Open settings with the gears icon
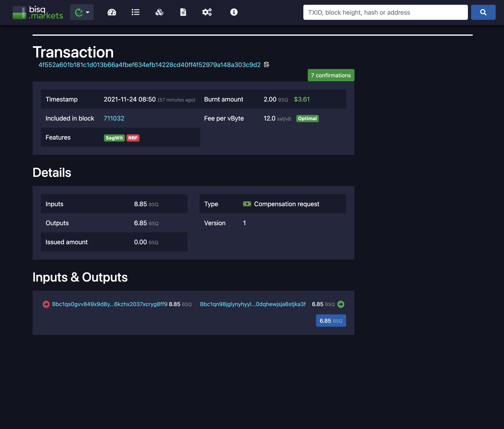This screenshot has width=504, height=429. pyautogui.click(x=207, y=12)
